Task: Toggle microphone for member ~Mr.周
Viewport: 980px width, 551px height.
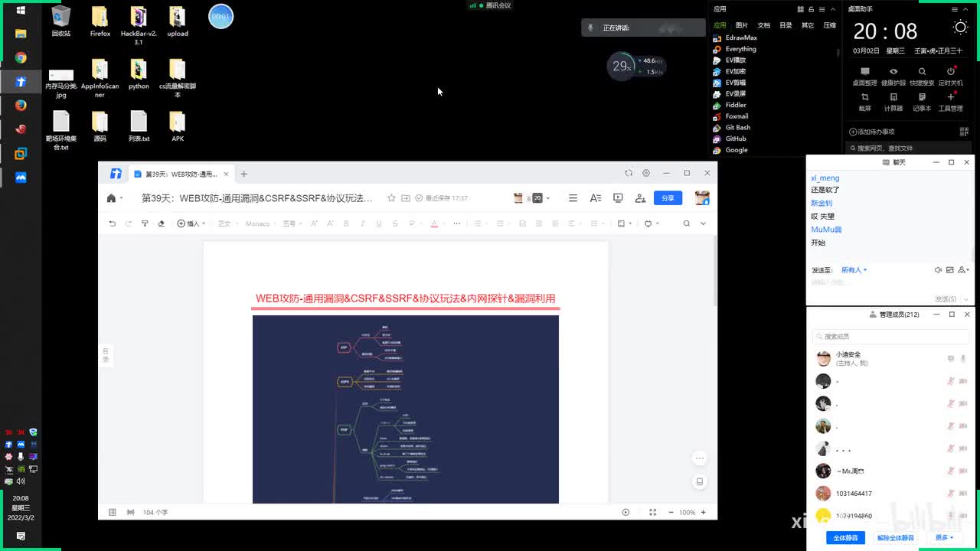Action: pos(951,471)
